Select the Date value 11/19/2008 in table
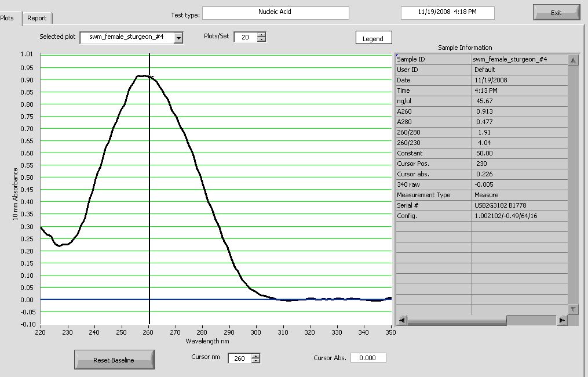Screen dimensions: 588x377 [491, 81]
